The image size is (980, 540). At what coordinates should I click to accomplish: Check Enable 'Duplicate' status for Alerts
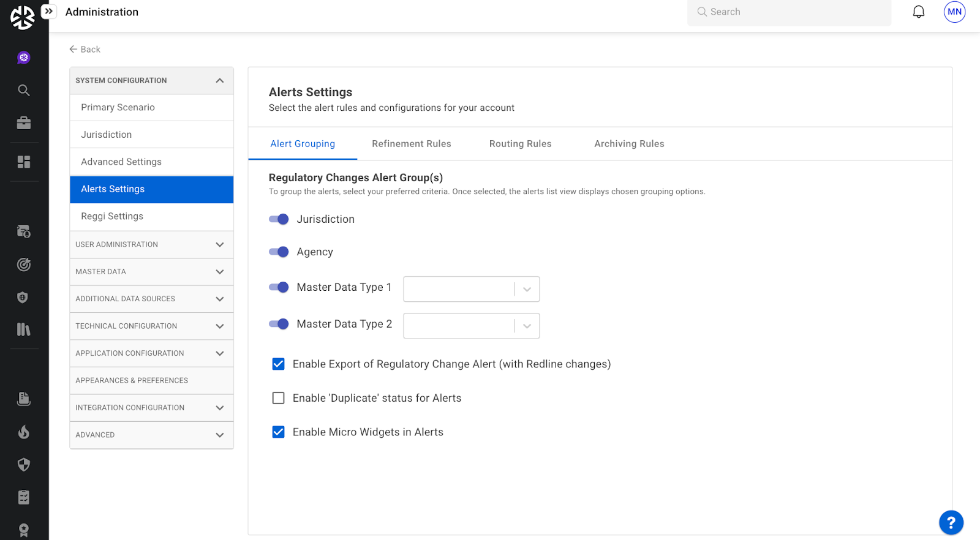pyautogui.click(x=279, y=398)
